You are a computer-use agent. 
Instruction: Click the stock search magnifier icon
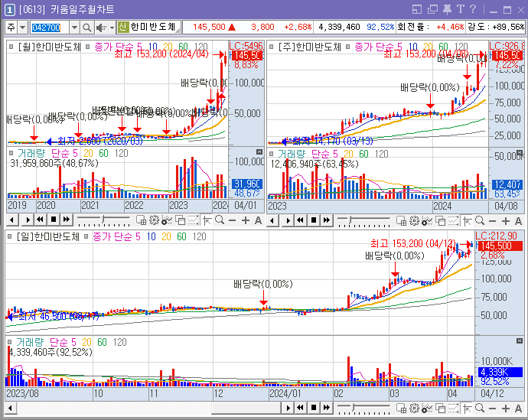coord(87,28)
